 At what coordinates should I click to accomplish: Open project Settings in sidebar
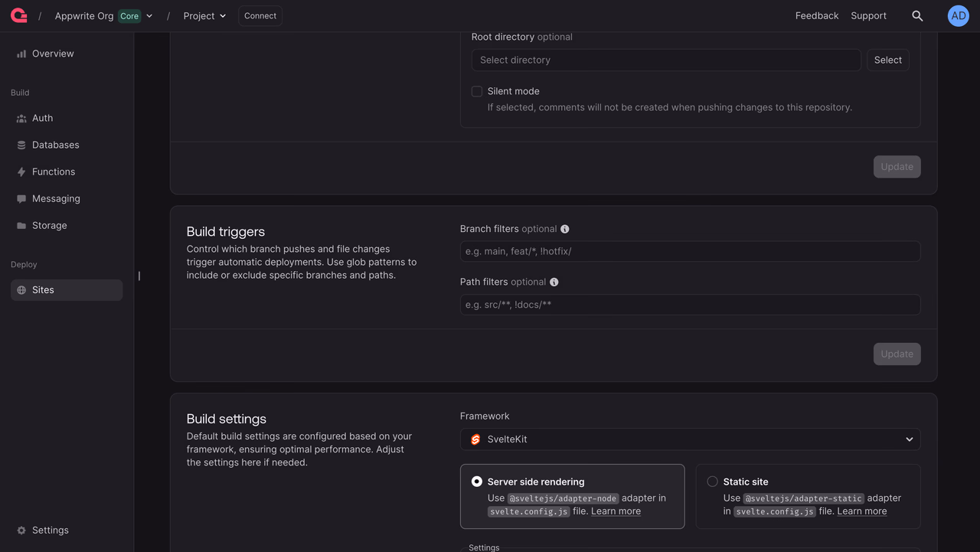coord(67,530)
